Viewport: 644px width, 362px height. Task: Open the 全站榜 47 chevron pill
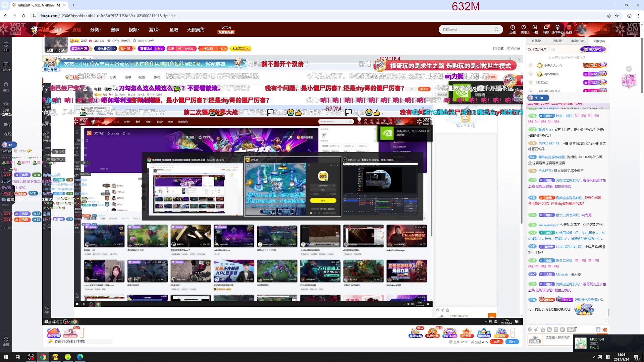213,49
